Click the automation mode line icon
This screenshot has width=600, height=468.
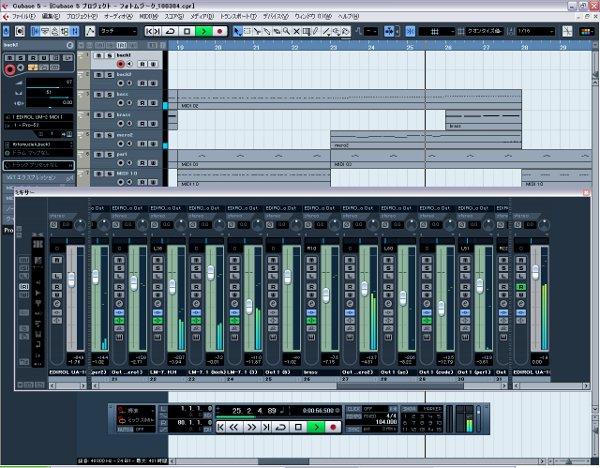[x=90, y=31]
